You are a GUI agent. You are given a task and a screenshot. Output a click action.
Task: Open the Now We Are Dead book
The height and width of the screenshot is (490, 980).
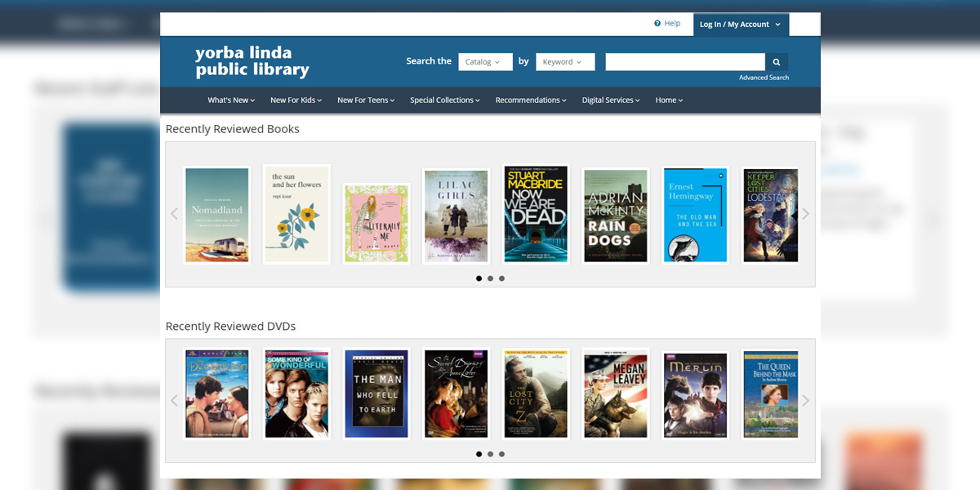[536, 214]
